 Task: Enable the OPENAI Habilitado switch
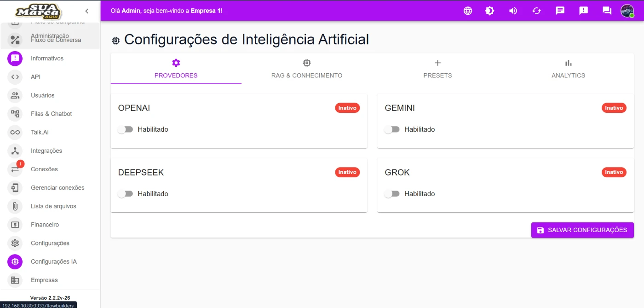tap(125, 129)
